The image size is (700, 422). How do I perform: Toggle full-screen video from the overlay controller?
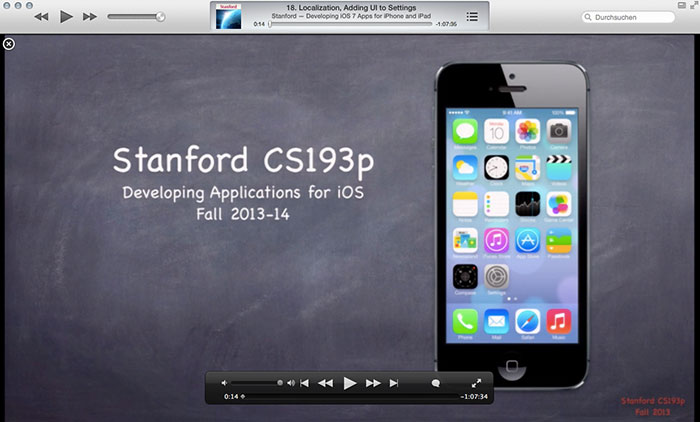(x=476, y=383)
